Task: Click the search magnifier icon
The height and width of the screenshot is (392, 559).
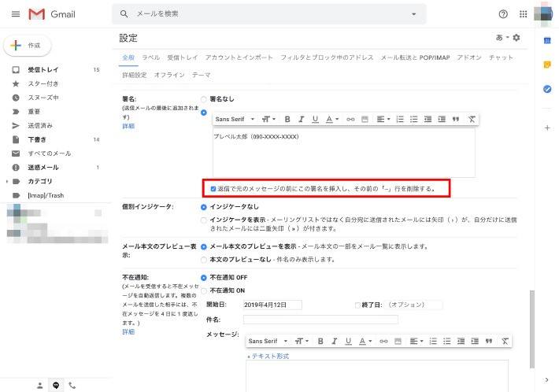Action: pyautogui.click(x=124, y=14)
